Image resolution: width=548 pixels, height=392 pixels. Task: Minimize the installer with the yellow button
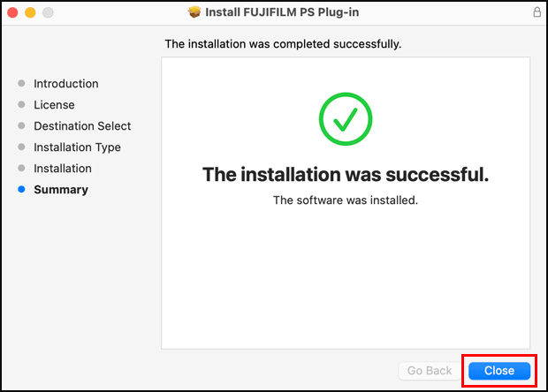(30, 13)
